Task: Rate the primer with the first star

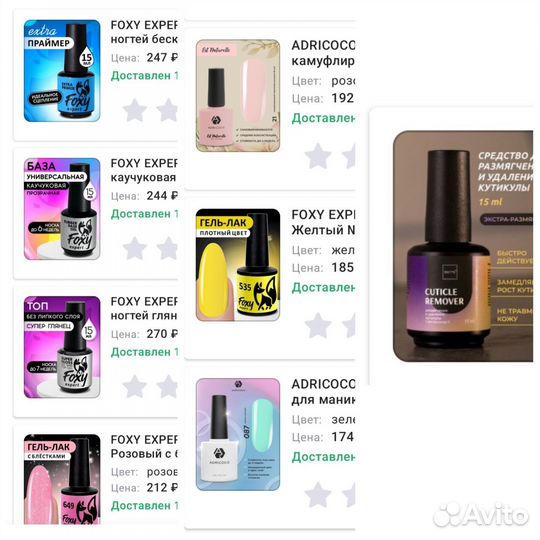Action: click(x=135, y=110)
